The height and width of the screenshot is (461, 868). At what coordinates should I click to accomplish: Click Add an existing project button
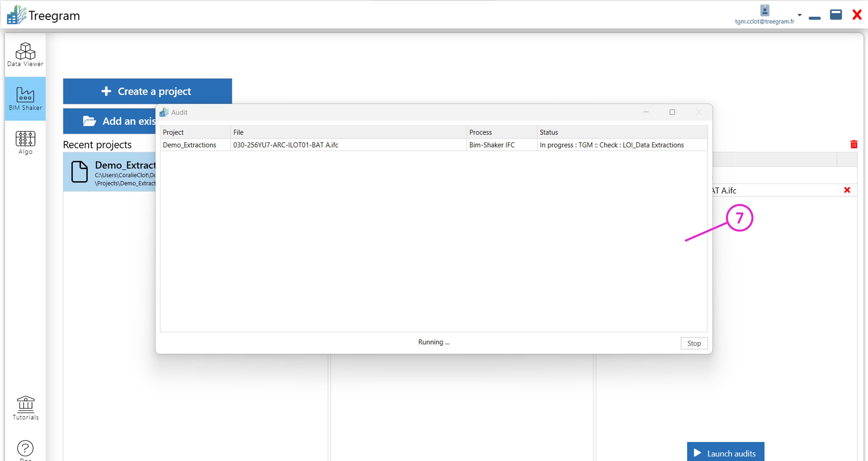click(x=109, y=121)
